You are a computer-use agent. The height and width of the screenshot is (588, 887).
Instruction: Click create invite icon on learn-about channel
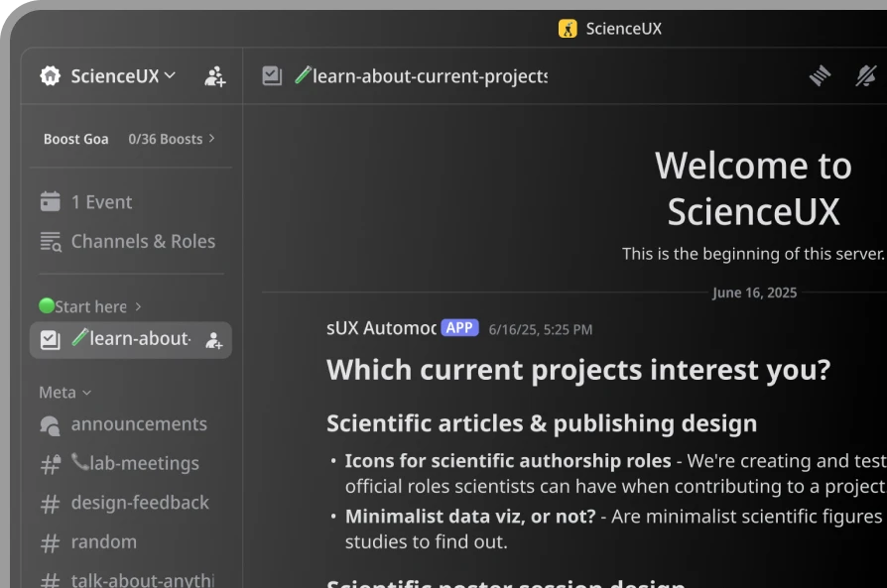214,340
